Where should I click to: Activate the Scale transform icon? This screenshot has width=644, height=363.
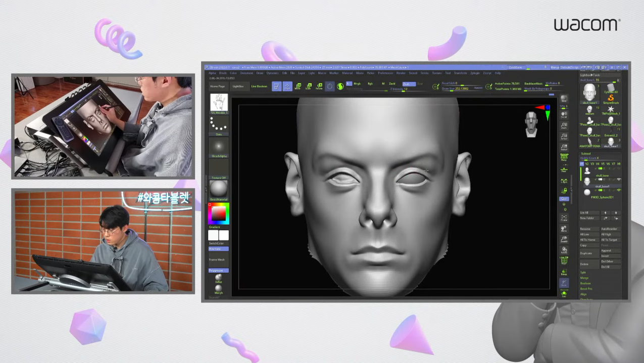(309, 86)
